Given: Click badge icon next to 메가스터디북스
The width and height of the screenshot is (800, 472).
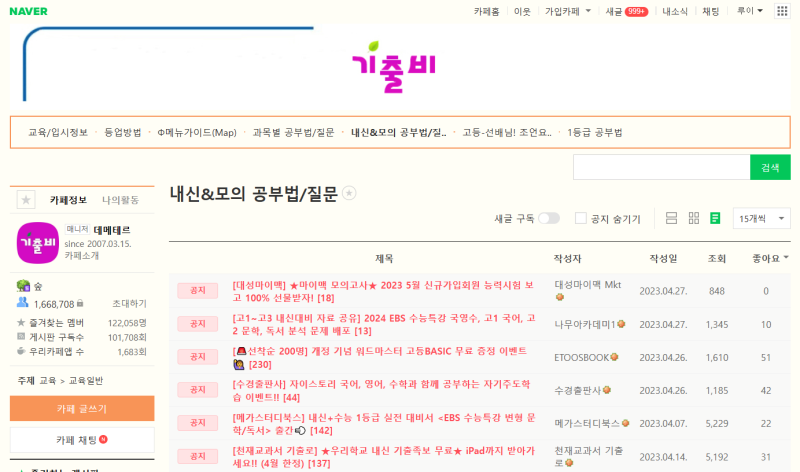Looking at the screenshot, I should pyautogui.click(x=626, y=423).
